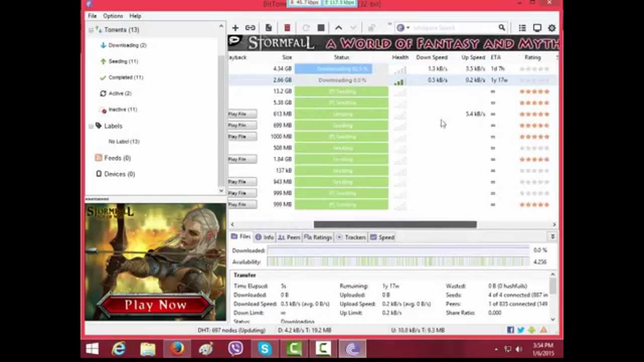
Task: Open the Options menu
Action: (x=113, y=16)
